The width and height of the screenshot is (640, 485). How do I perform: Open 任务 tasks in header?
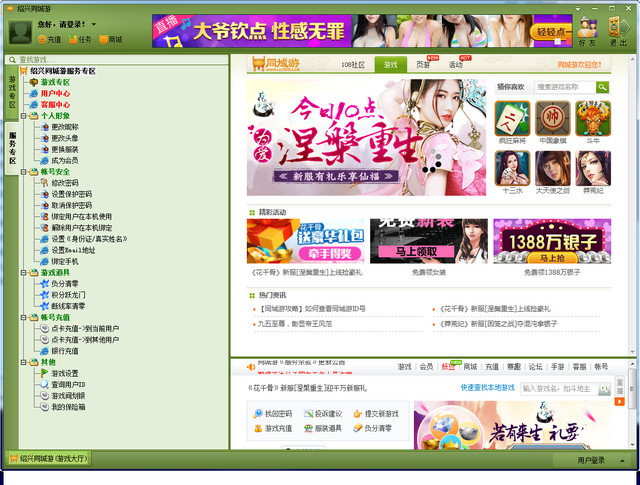point(80,40)
